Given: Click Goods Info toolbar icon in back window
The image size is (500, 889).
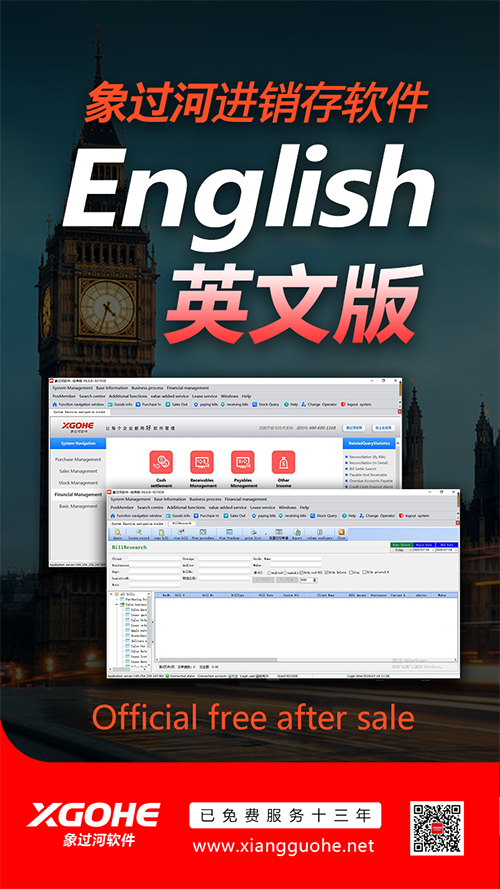Looking at the screenshot, I should [x=110, y=404].
